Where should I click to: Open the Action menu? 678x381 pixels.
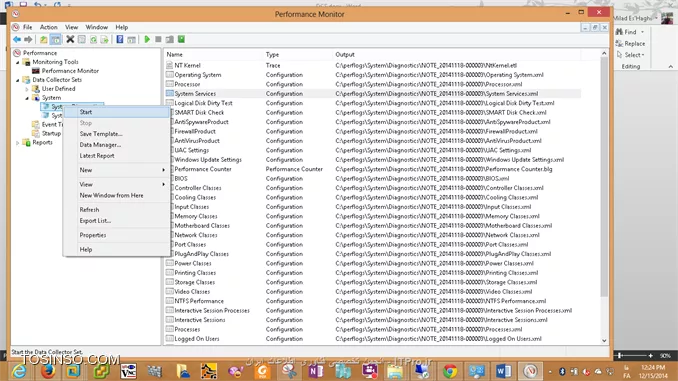coord(48,27)
